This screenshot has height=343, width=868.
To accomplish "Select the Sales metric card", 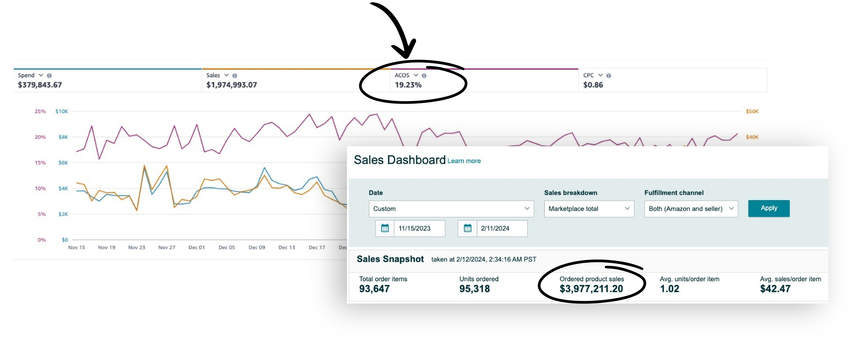I will pyautogui.click(x=296, y=80).
